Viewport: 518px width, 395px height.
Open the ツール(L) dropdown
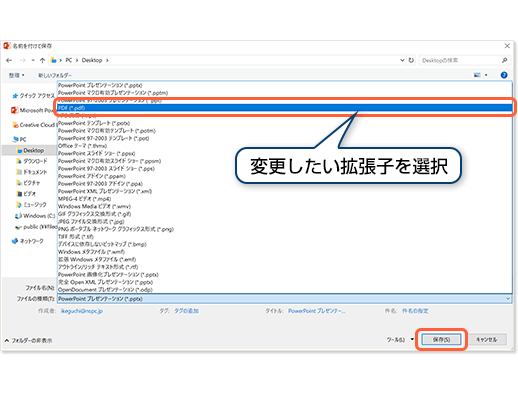[400, 340]
